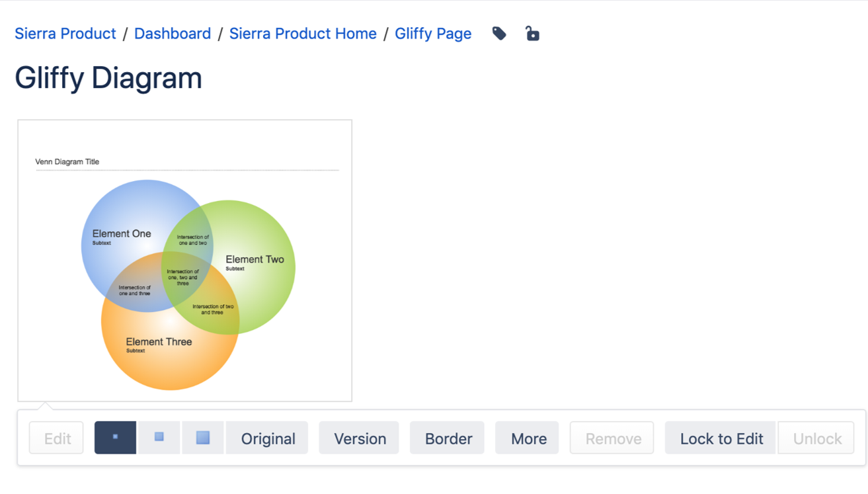
Task: Select the small diagram size icon
Action: pyautogui.click(x=115, y=438)
